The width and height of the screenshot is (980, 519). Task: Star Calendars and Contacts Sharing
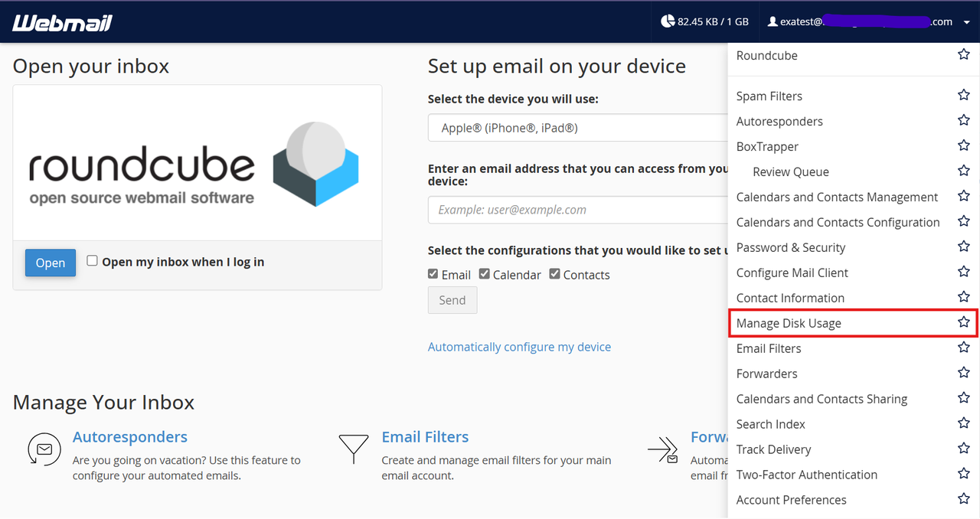coord(964,398)
